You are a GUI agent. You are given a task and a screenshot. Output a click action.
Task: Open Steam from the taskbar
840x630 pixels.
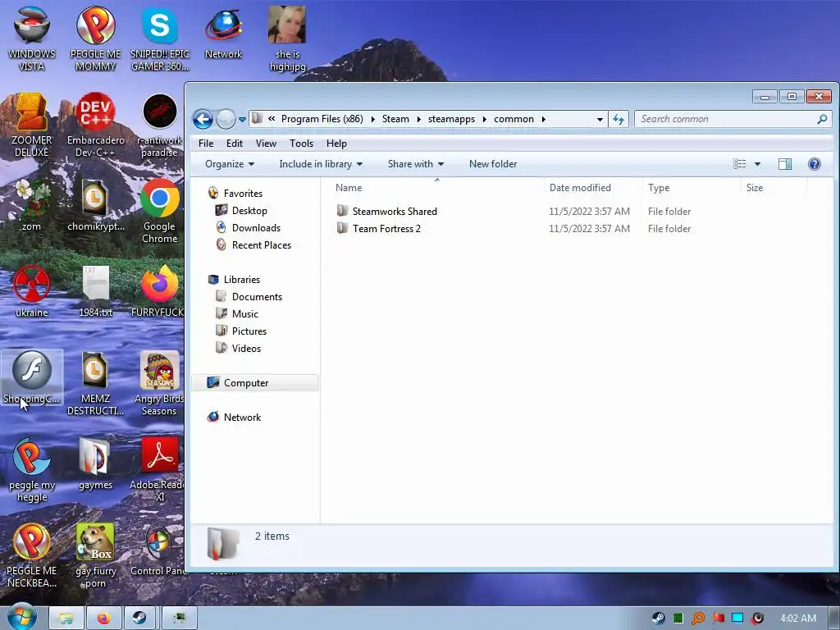[139, 619]
